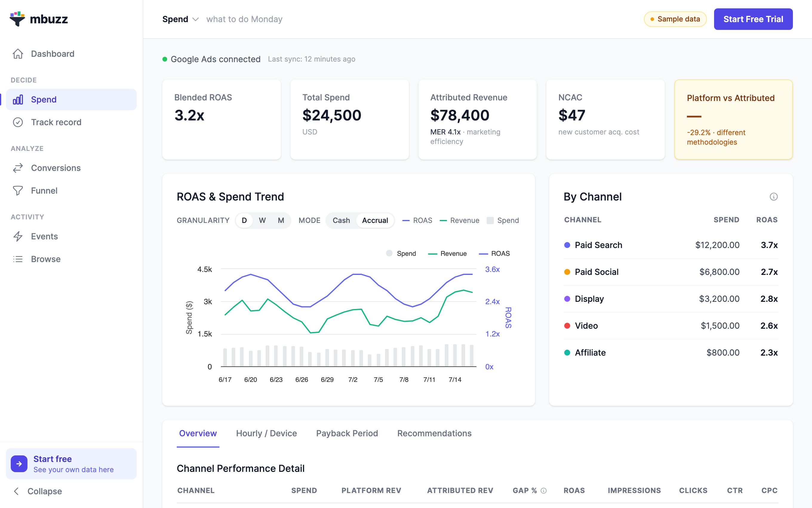Set granularity to Weekly (W)

tap(262, 221)
